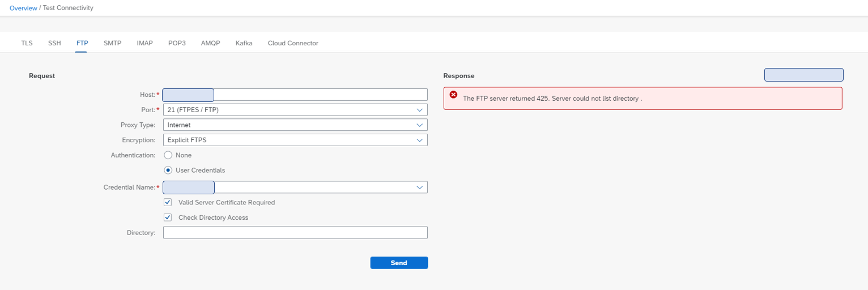The image size is (868, 290).
Task: Select the None authentication radio button
Action: tap(168, 155)
